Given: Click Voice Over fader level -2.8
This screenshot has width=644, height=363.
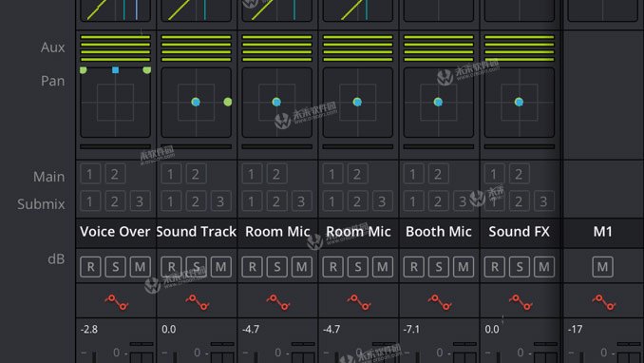Looking at the screenshot, I should tap(89, 330).
